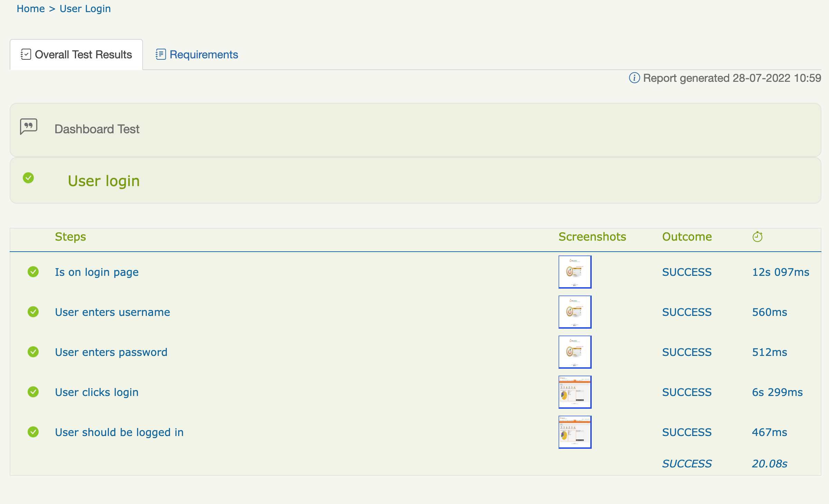Click the info icon beside Report generated

pos(634,78)
